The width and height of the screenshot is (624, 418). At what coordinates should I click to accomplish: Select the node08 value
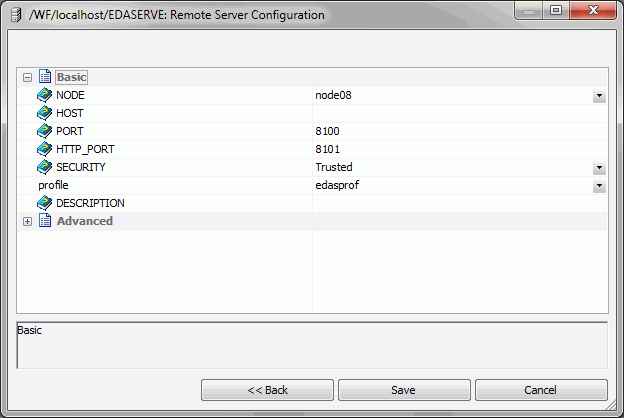pos(333,96)
